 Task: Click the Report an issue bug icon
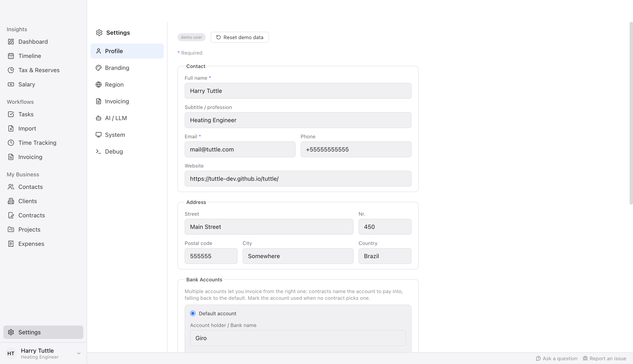coord(585,359)
